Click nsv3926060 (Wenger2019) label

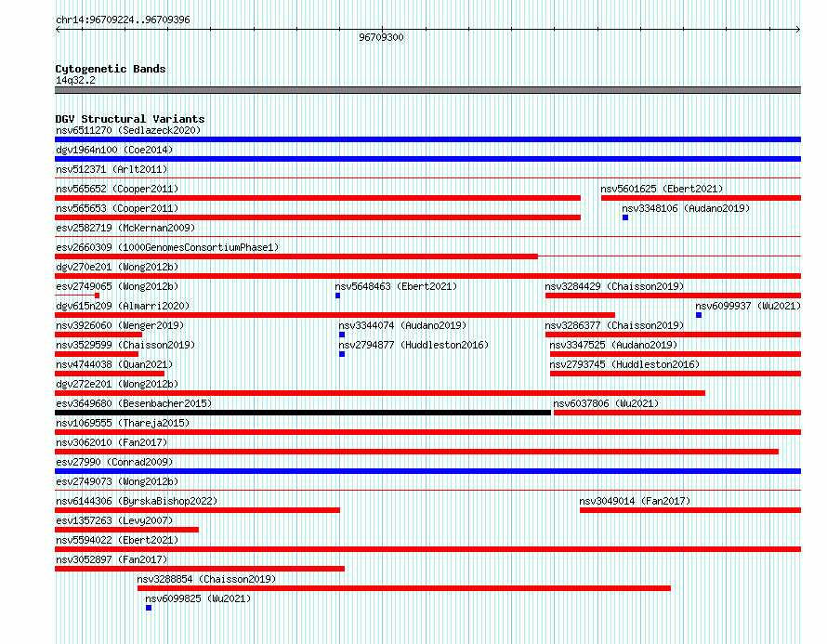pos(120,325)
